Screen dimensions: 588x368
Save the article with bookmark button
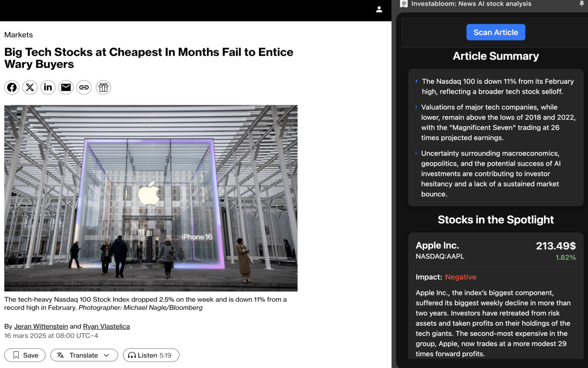(25, 355)
